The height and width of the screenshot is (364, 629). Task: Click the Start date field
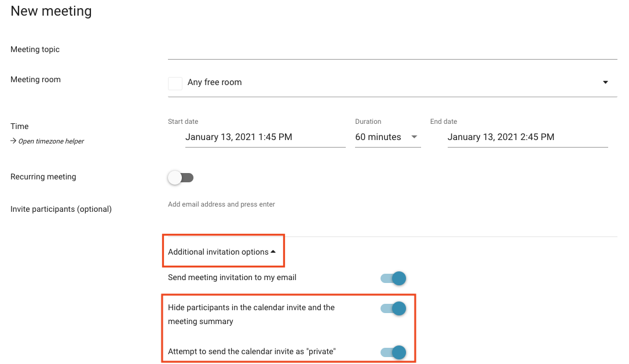point(265,137)
